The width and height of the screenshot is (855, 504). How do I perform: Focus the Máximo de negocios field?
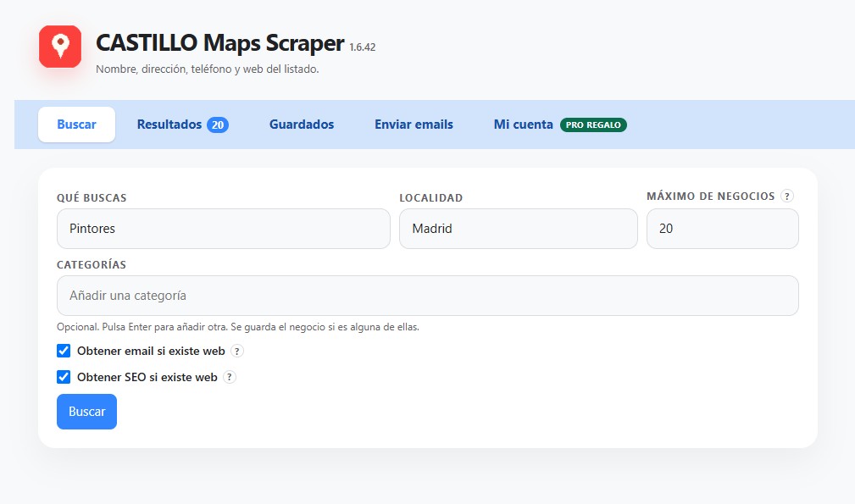click(723, 229)
